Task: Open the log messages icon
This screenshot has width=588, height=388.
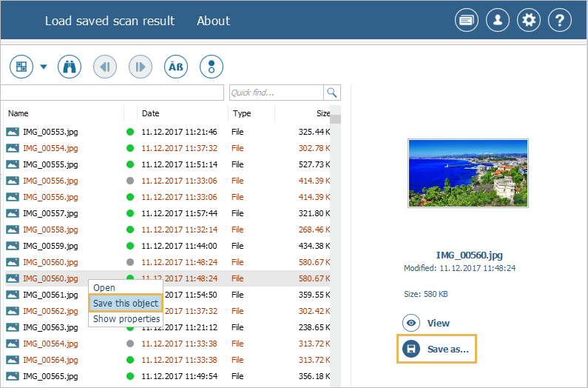Action: click(x=466, y=21)
